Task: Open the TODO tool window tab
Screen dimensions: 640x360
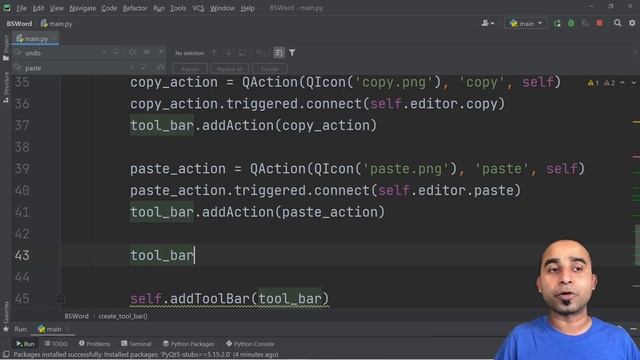Action: coord(56,344)
